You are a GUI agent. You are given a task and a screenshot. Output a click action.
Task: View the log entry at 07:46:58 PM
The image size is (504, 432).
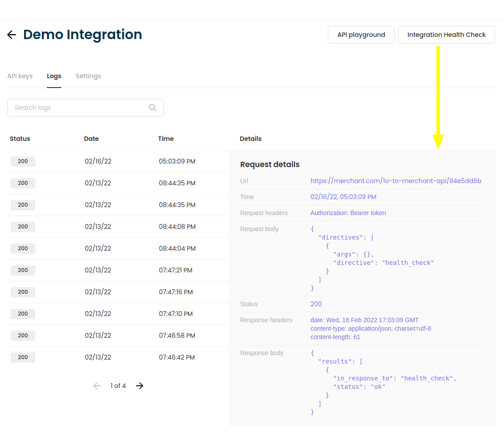(x=118, y=336)
